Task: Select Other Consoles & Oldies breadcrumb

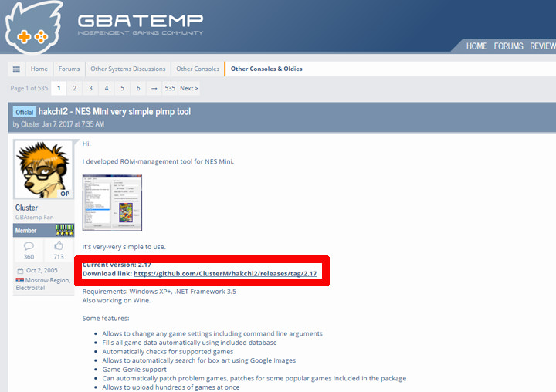Action: [x=266, y=69]
